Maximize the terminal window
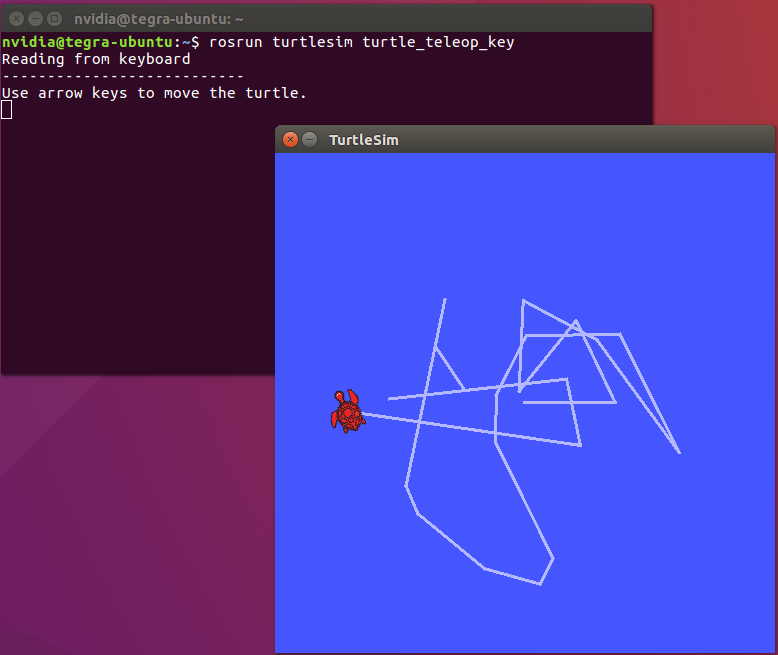The width and height of the screenshot is (778, 655). [x=54, y=19]
